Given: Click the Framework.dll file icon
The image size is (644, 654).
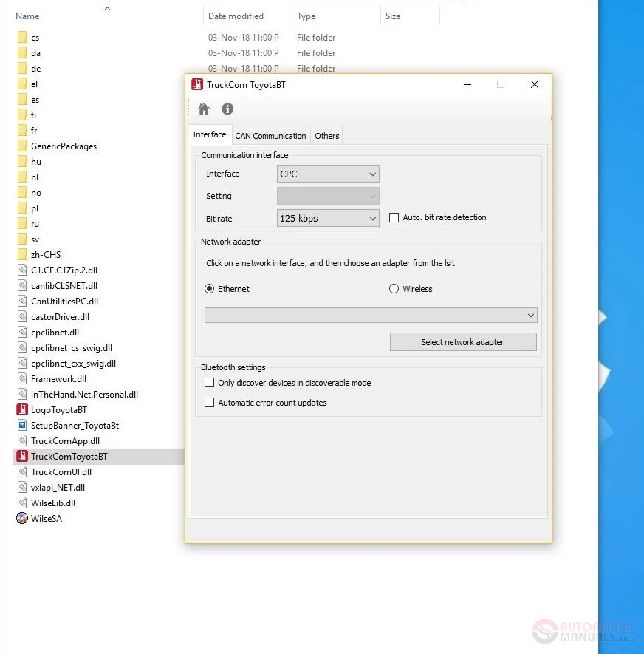Looking at the screenshot, I should [22, 378].
